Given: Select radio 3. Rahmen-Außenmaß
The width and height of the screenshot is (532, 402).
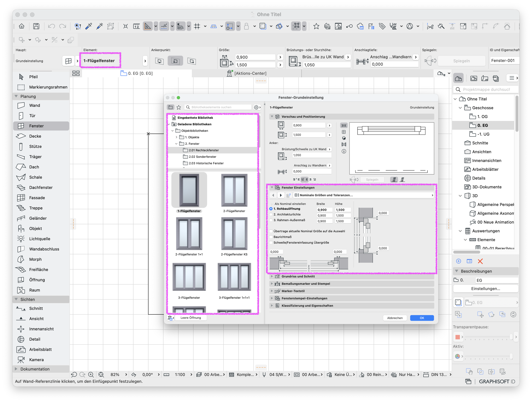Looking at the screenshot, I should (271, 220).
